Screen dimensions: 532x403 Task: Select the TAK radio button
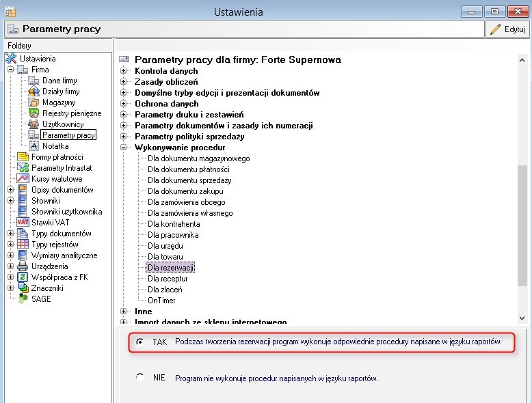pos(139,342)
